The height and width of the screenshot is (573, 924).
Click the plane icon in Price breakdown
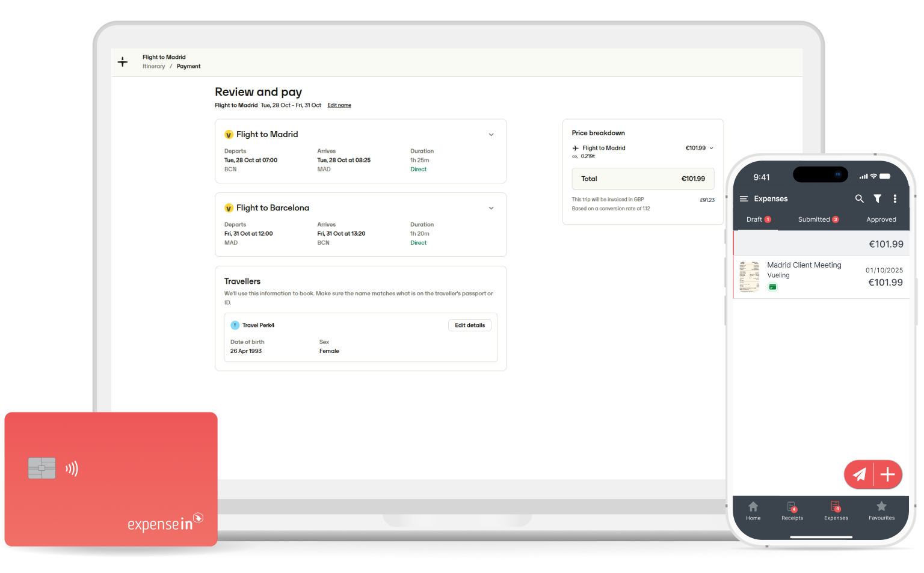click(x=576, y=148)
